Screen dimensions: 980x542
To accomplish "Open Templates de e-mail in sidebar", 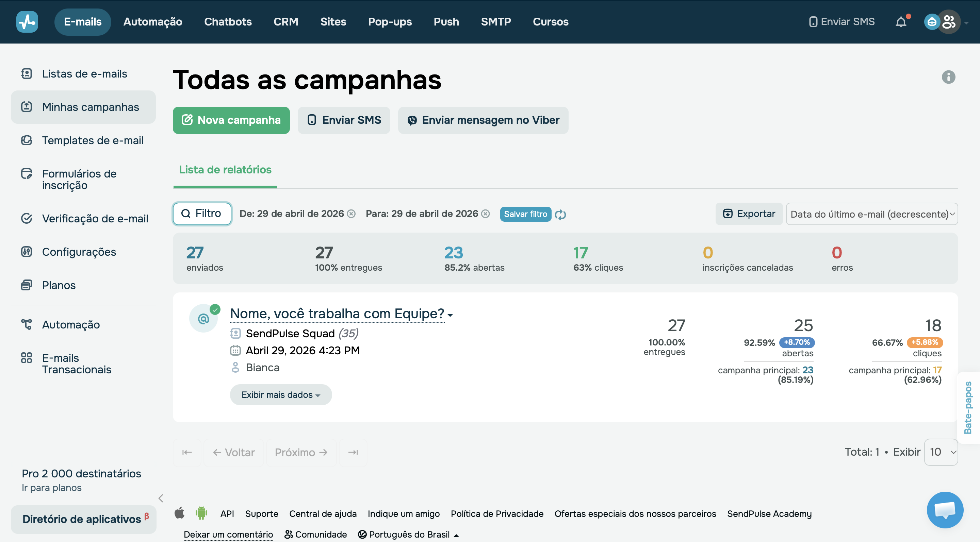I will [x=83, y=141].
